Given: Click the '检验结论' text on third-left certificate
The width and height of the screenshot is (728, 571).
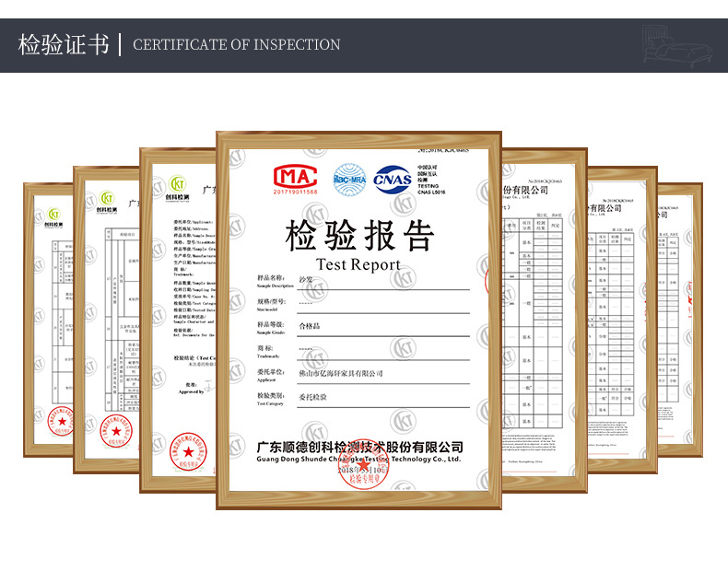Looking at the screenshot, I should (186, 358).
